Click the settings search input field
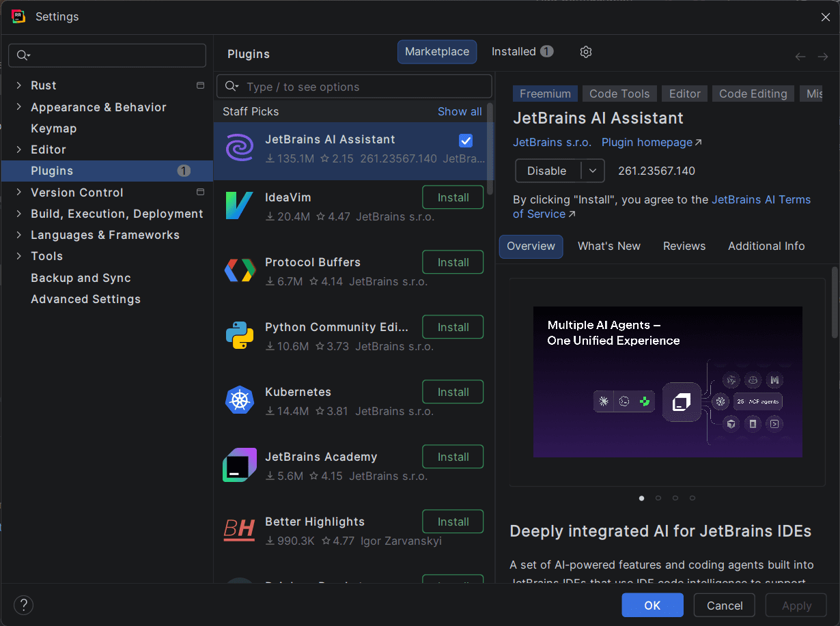This screenshot has width=840, height=626. coord(107,55)
